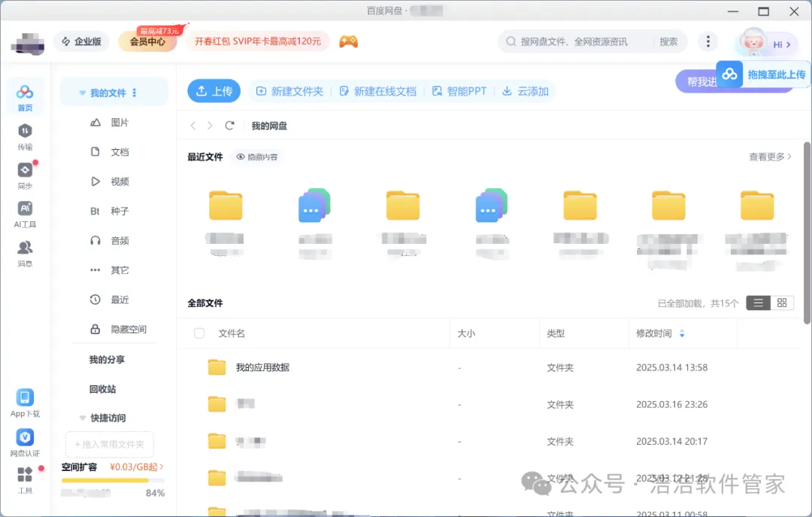The image size is (812, 517).
Task: Collapse the 我的文件 tree
Action: [83, 93]
